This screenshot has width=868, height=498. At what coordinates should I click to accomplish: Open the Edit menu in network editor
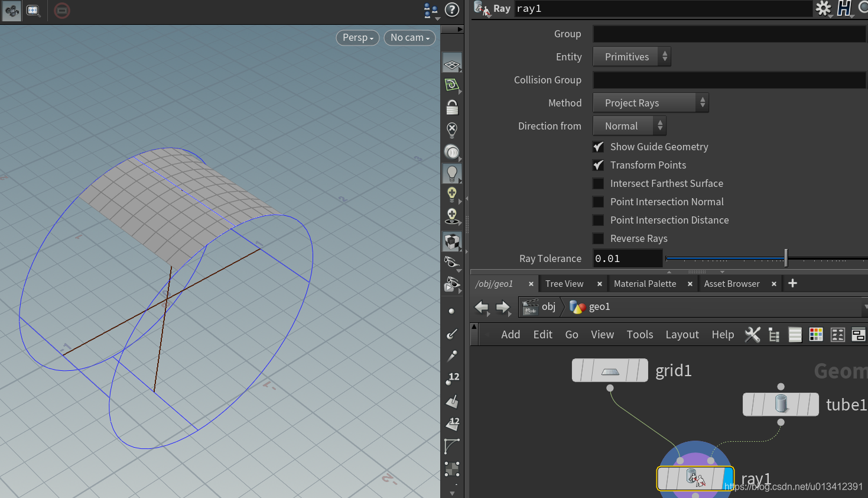pos(542,335)
